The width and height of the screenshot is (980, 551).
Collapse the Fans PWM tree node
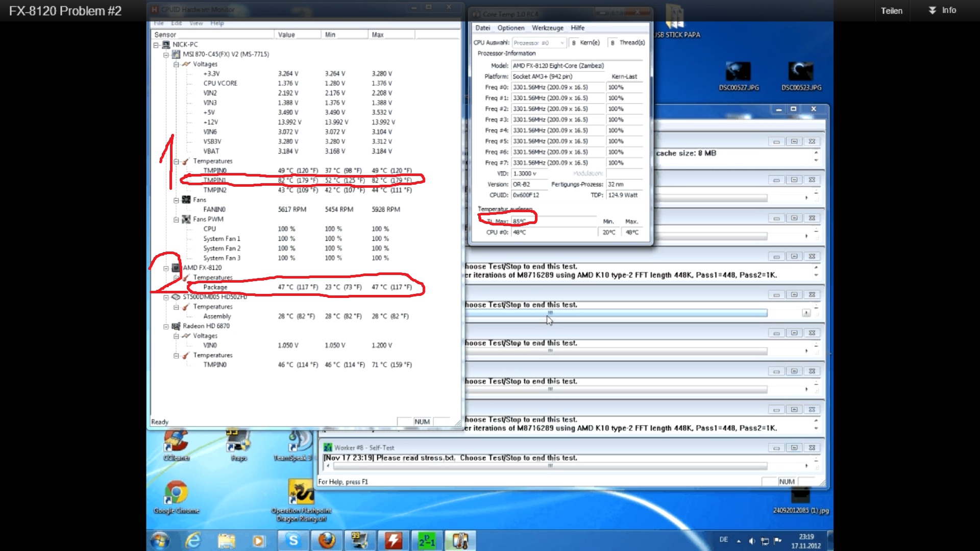[176, 219]
